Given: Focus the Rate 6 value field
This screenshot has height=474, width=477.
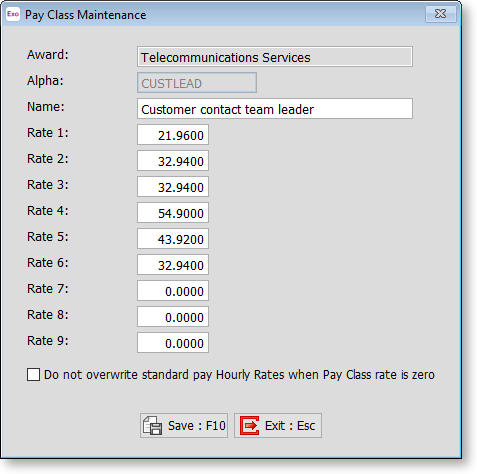Looking at the screenshot, I should [x=173, y=265].
